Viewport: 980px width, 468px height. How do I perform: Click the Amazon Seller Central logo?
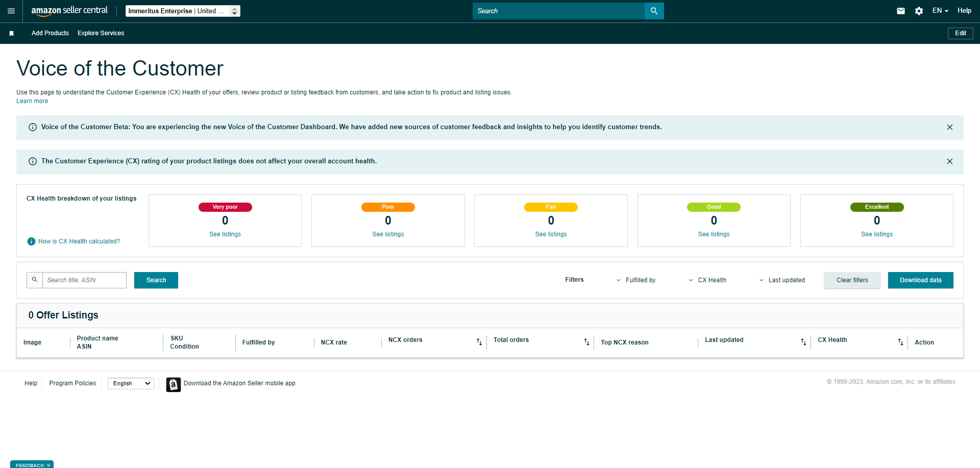69,11
